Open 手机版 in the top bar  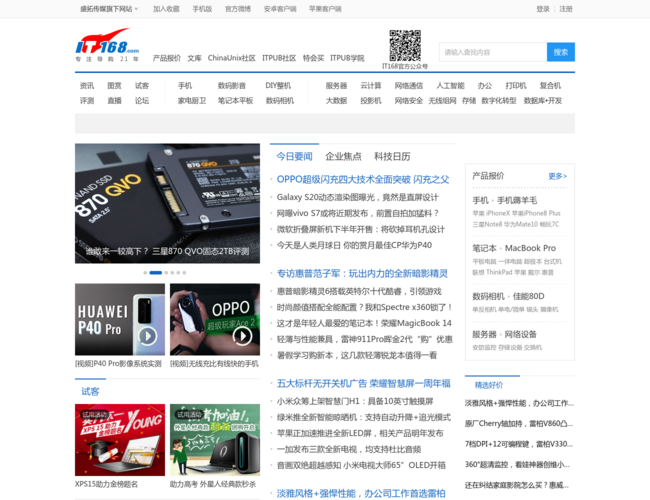[x=202, y=9]
